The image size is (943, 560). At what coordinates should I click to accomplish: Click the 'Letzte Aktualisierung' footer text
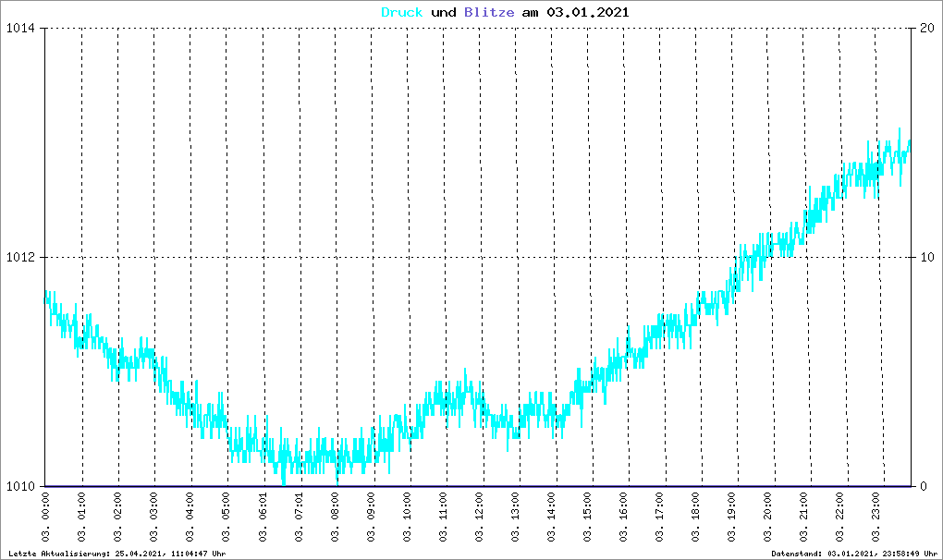(x=116, y=554)
